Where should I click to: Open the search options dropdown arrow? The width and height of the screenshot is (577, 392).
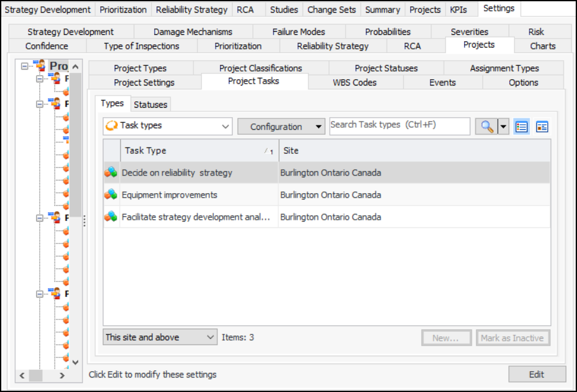[x=503, y=127]
